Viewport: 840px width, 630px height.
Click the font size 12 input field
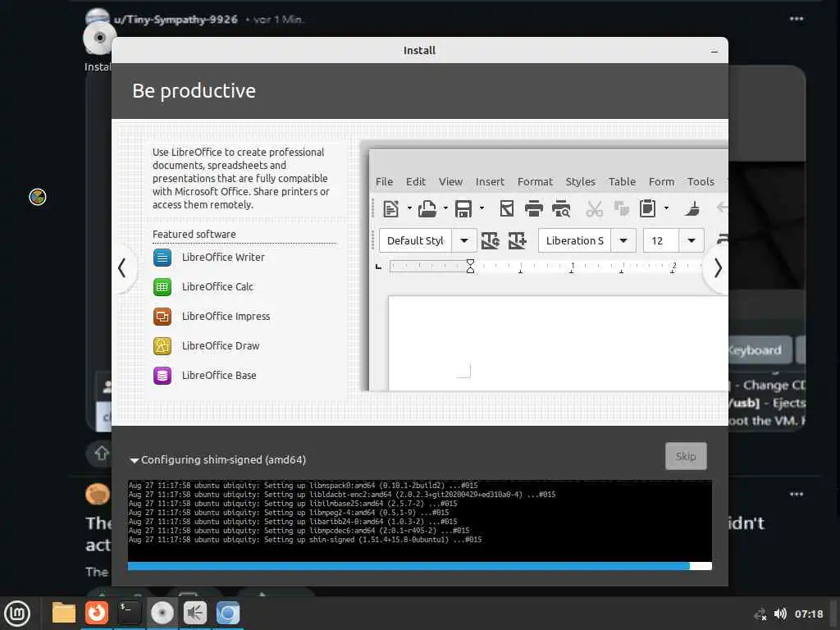tap(661, 241)
